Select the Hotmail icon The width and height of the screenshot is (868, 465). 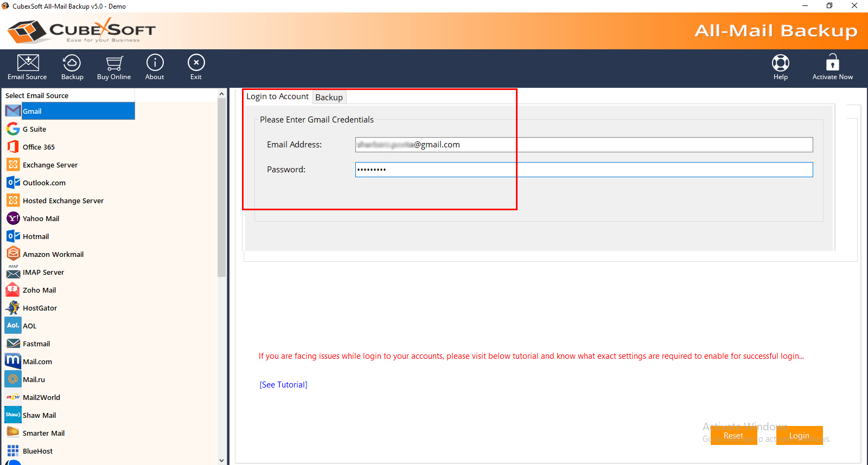pyautogui.click(x=13, y=236)
